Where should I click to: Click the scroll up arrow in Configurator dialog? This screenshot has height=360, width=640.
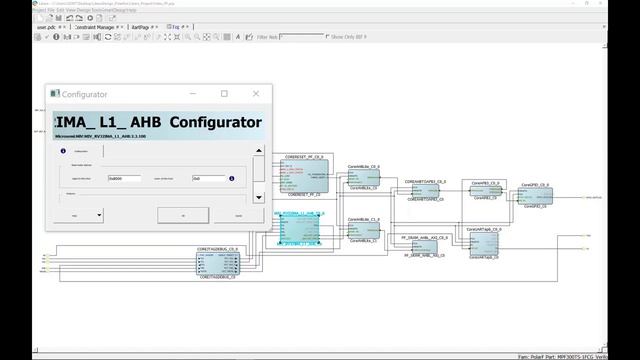click(259, 151)
